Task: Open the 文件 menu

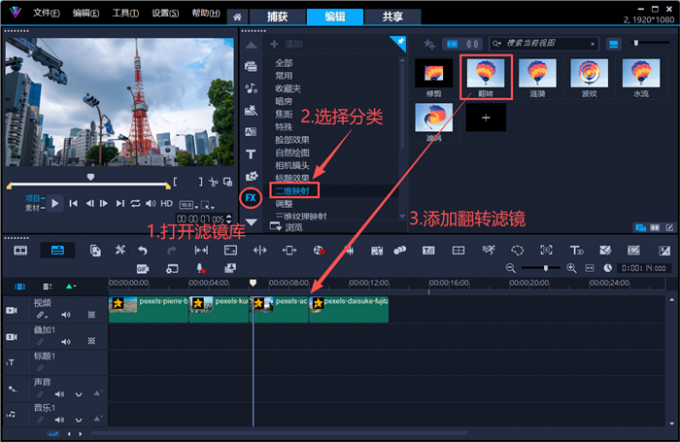Action: pos(46,13)
